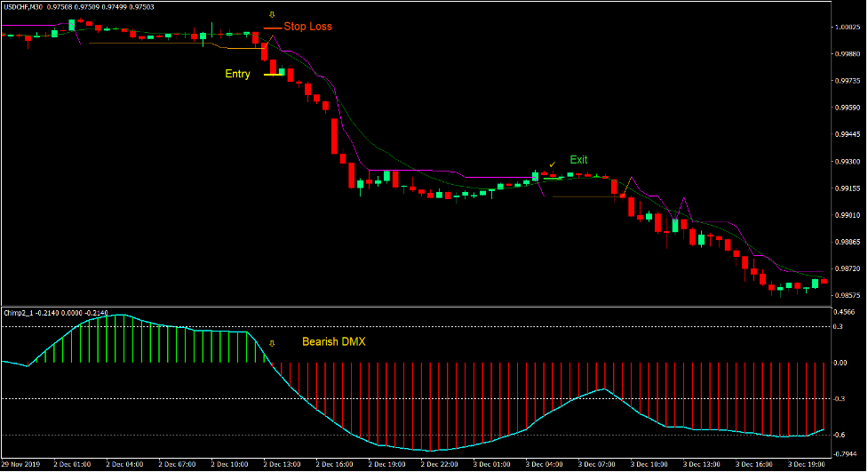The image size is (868, 472).
Task: Click price level 0.99445 on the axis
Action: pyautogui.click(x=847, y=134)
